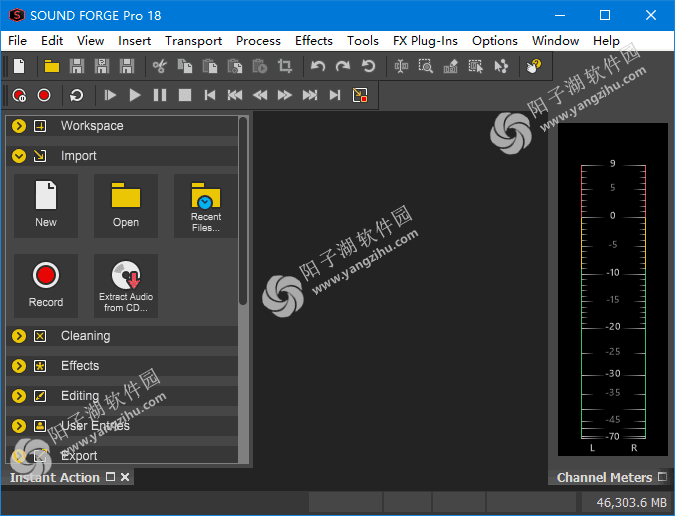Click the Import section label
This screenshot has width=675, height=516.
(x=78, y=156)
